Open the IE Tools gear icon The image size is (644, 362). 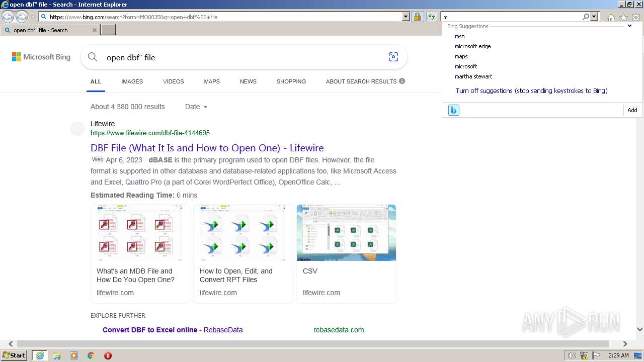point(636,17)
